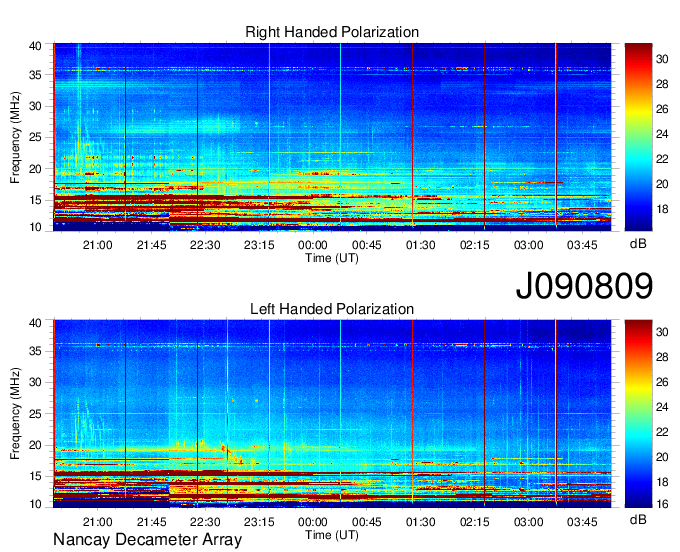Click 01:30 time tick in Right Handed plot
The width and height of the screenshot is (680, 552).
click(421, 245)
